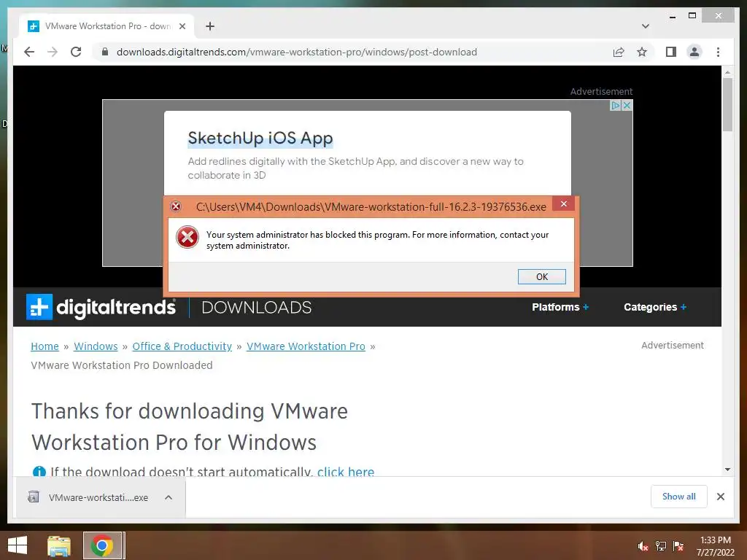Click the digitaltrends logo

(x=101, y=307)
